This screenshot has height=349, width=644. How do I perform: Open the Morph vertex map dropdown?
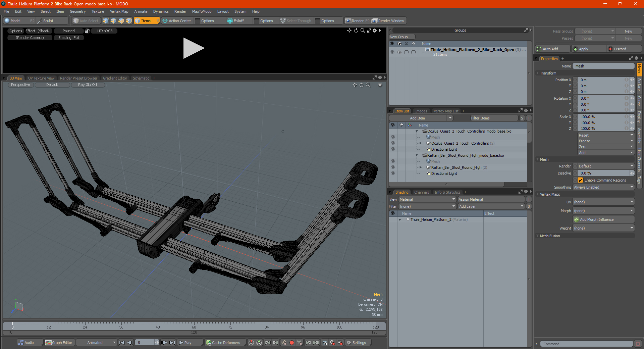pos(603,211)
